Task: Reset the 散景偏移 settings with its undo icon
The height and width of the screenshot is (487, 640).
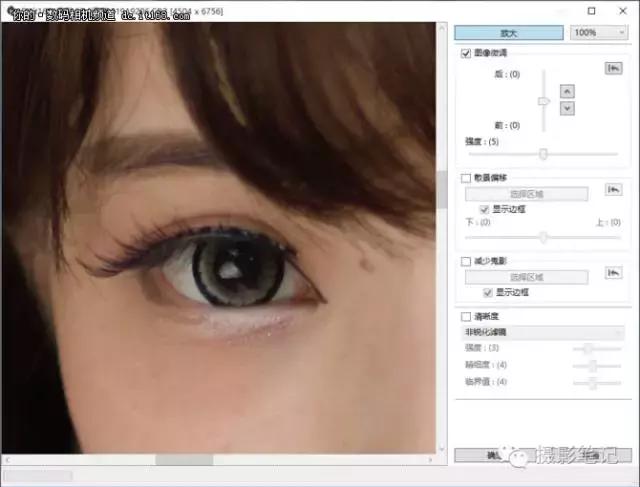Action: (x=613, y=190)
